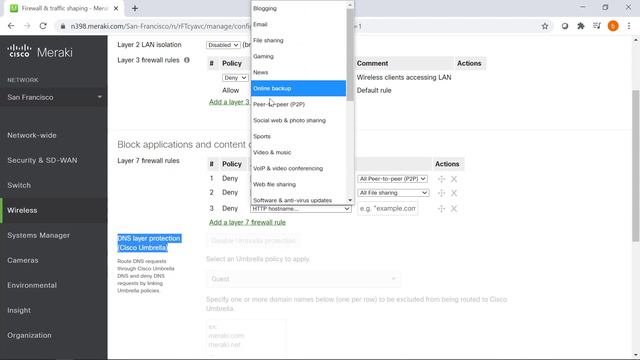This screenshot has height=360, width=640.
Task: Reload the page with the refresh icon
Action: (43, 26)
